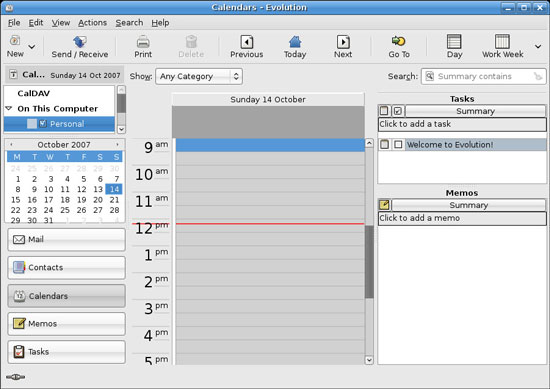
Task: Click the Sunday 14 October day header
Action: [268, 100]
